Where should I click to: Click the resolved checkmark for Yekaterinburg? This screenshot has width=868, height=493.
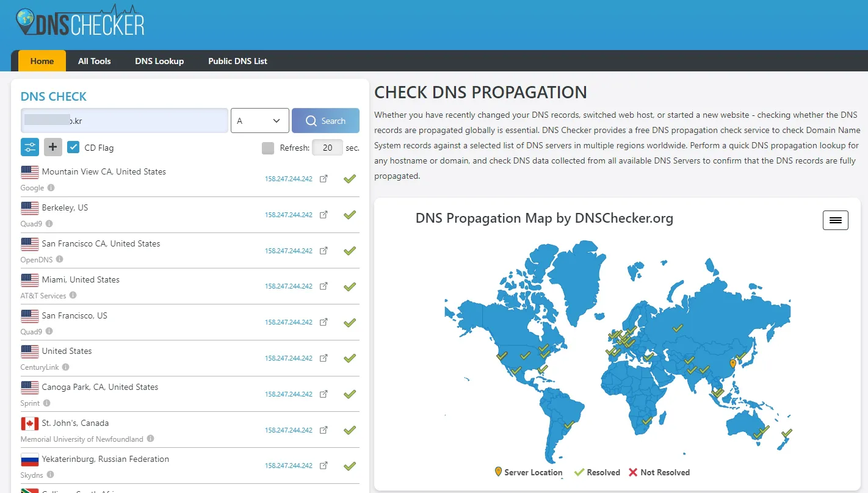tap(350, 466)
